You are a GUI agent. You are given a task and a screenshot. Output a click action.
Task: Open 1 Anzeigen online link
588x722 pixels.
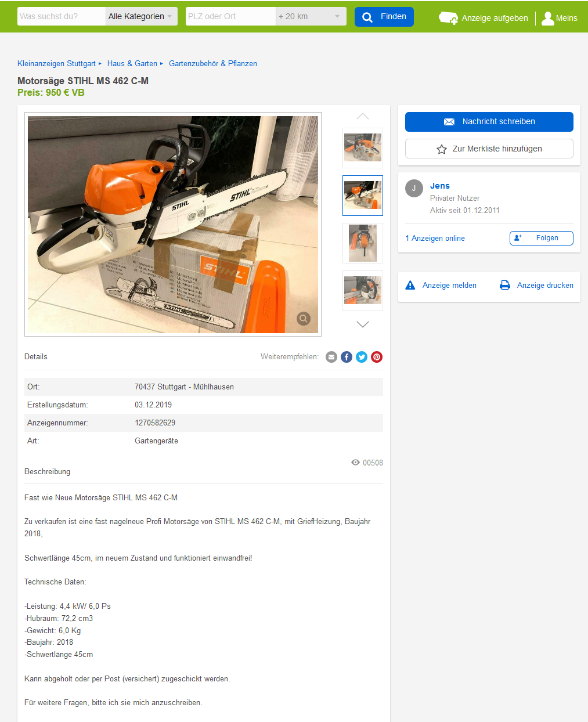tap(435, 239)
